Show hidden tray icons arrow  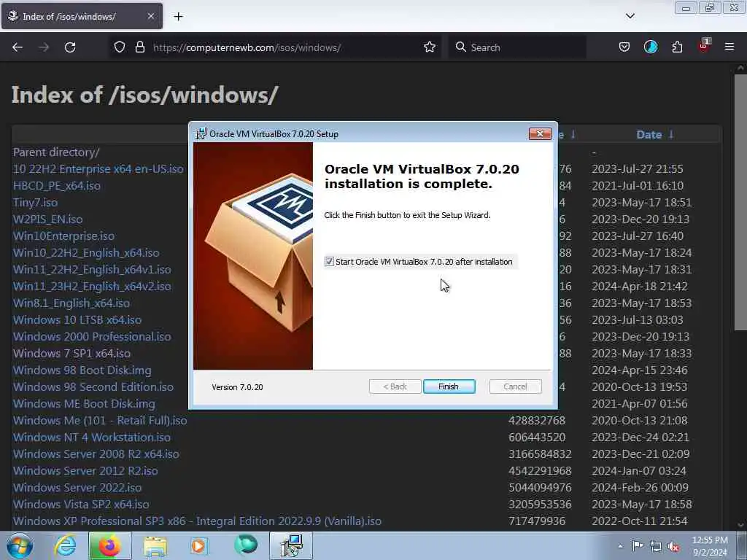tap(620, 546)
